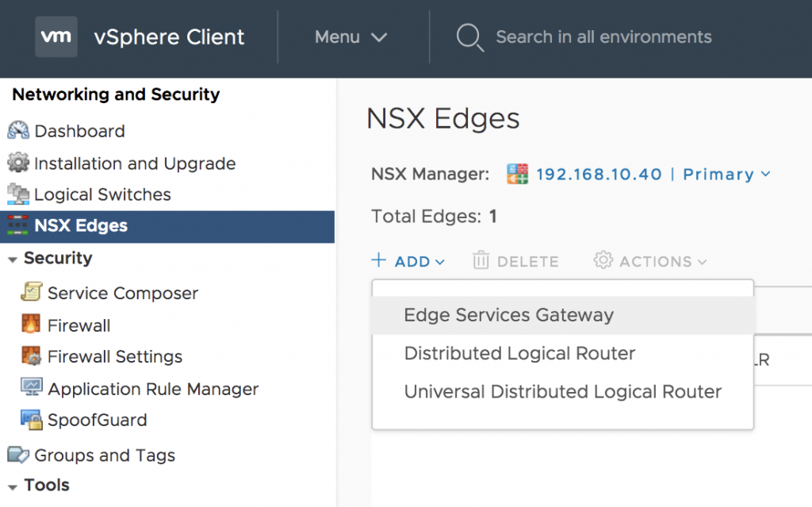Click the Installation and Upgrade gear icon
This screenshot has height=507, width=812.
[17, 163]
